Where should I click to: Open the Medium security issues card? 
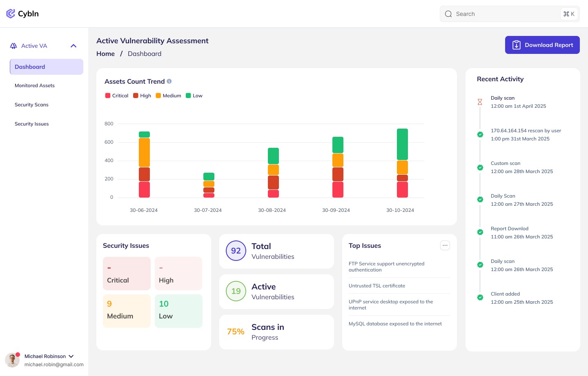click(127, 311)
